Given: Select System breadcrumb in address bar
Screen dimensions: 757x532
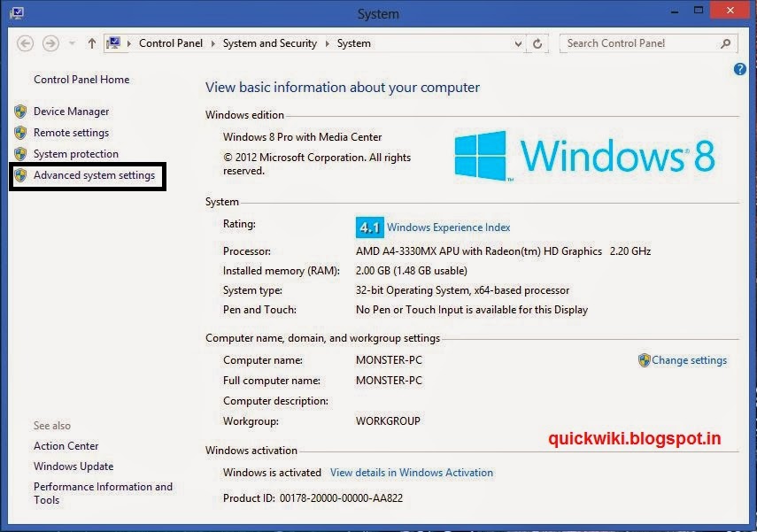Looking at the screenshot, I should pos(354,43).
